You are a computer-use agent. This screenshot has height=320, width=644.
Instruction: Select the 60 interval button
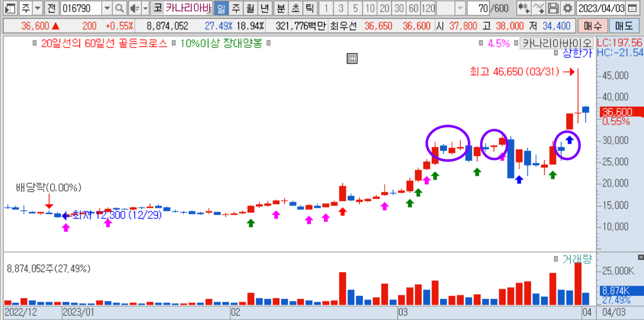coord(414,8)
